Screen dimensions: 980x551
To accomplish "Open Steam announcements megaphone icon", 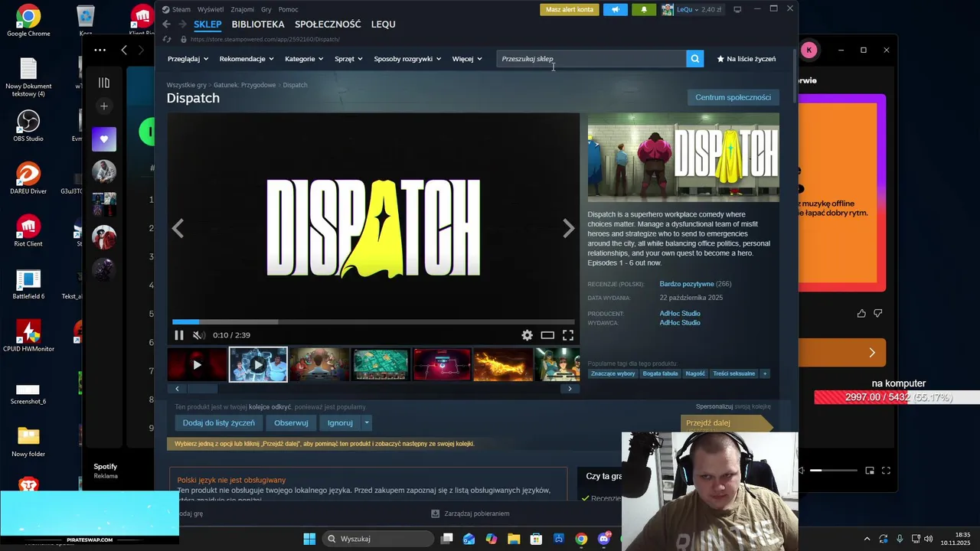I will 615,9.
